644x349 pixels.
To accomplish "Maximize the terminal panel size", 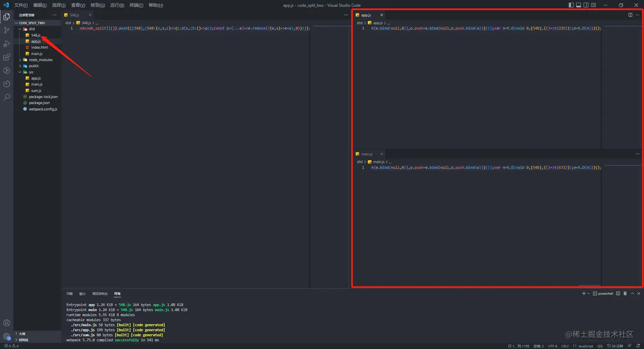I will pyautogui.click(x=632, y=294).
